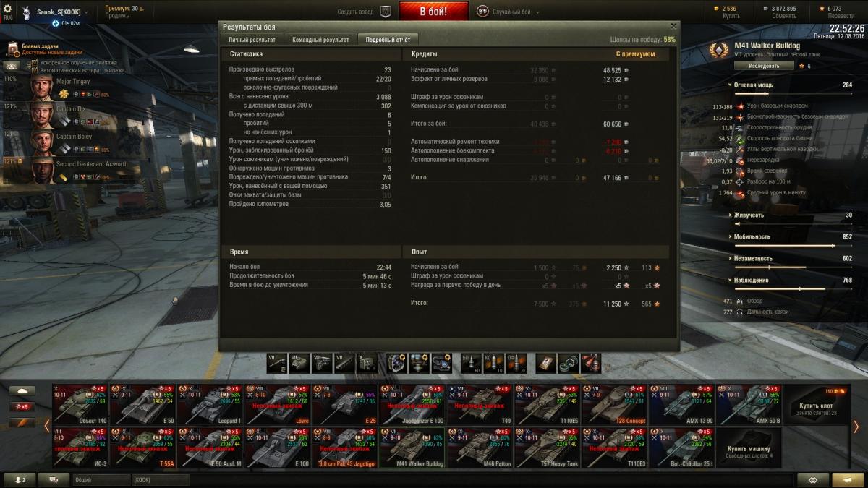
Task: Click the gun module slot icon
Action: 277,362
